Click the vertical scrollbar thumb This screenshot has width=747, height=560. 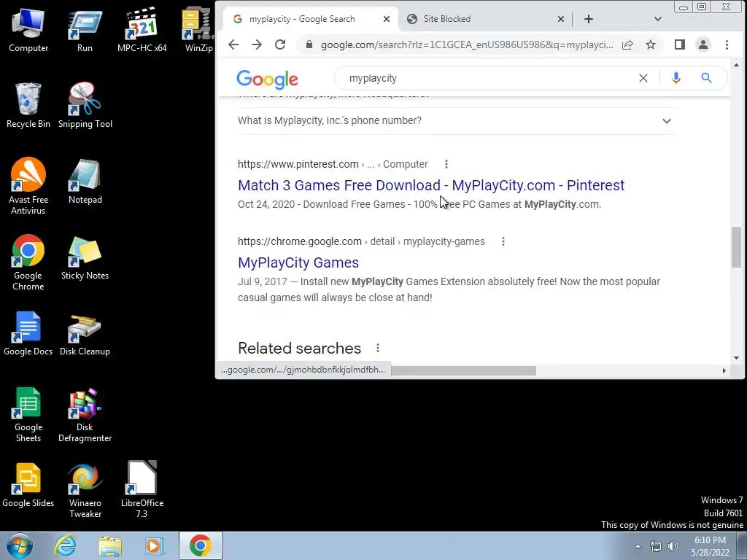(736, 248)
